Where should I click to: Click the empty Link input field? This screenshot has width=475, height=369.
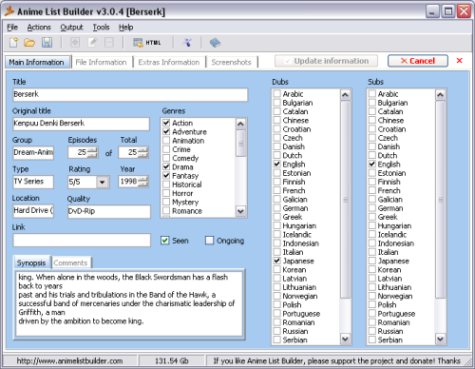[82, 240]
